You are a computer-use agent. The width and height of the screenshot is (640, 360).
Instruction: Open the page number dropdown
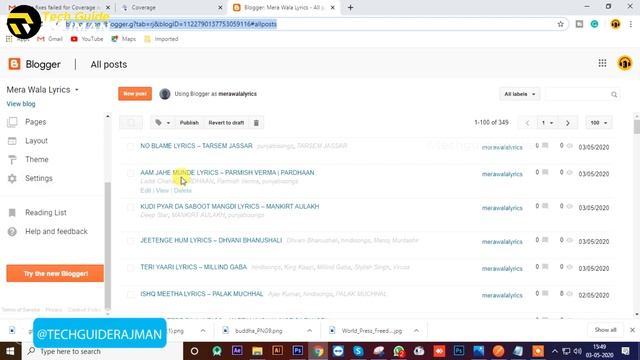click(547, 123)
